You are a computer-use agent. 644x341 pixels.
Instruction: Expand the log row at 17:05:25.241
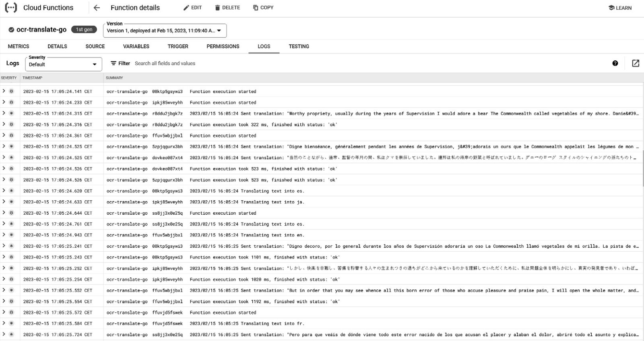coord(4,246)
